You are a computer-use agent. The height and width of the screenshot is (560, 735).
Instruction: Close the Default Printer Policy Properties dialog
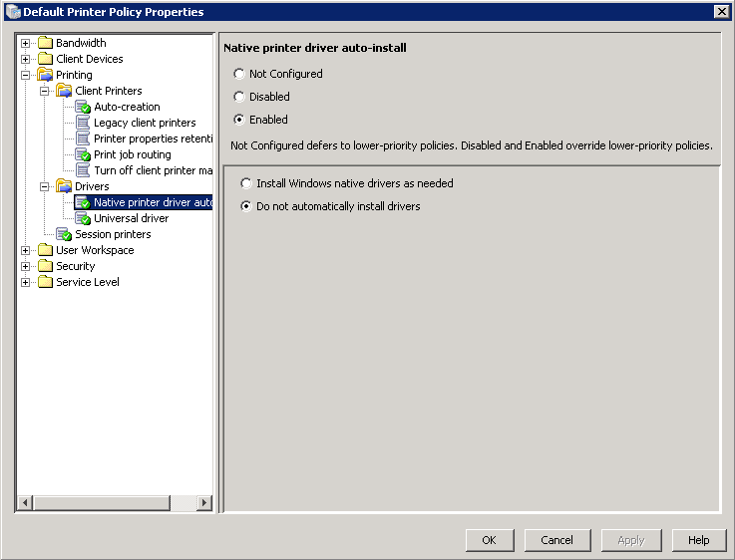721,12
